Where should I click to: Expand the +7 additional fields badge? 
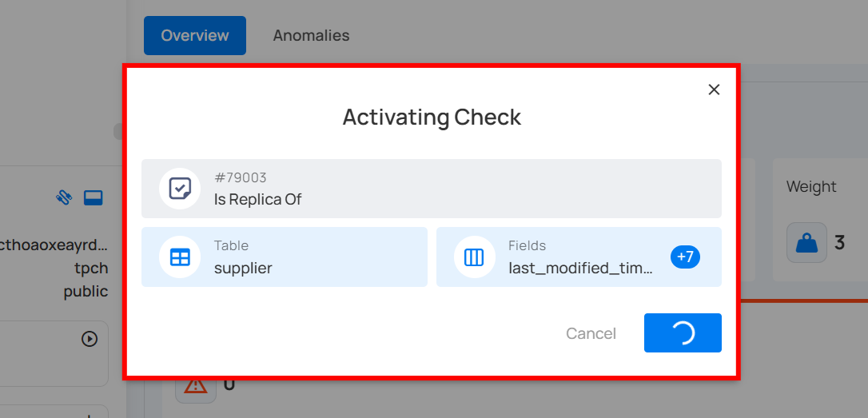tap(685, 257)
